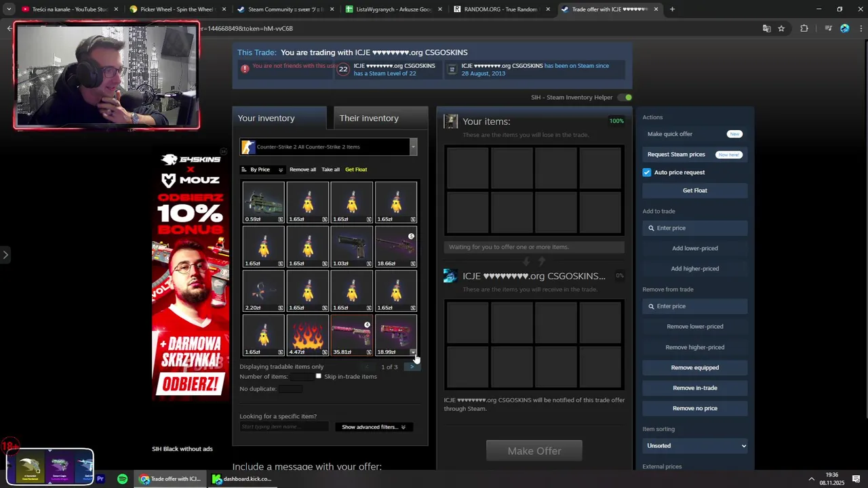Screen dimensions: 868x488
Task: Switch to Your inventory tab
Action: tap(279, 118)
